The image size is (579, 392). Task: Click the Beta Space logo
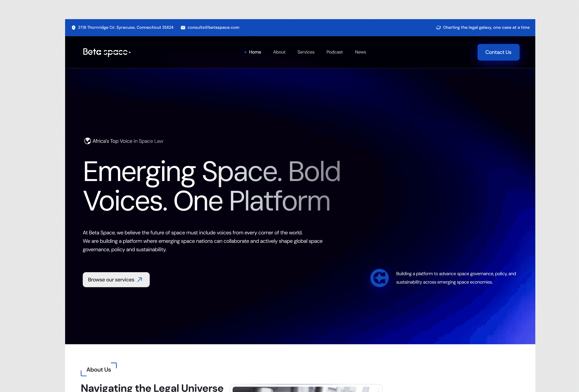106,52
